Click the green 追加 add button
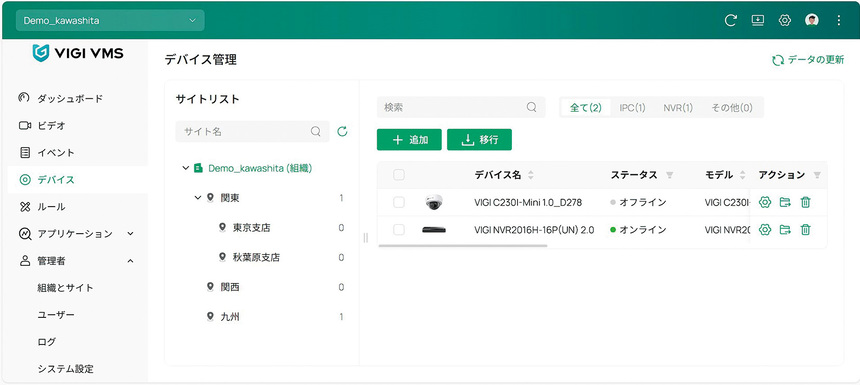Image resolution: width=860 pixels, height=385 pixels. (x=409, y=140)
